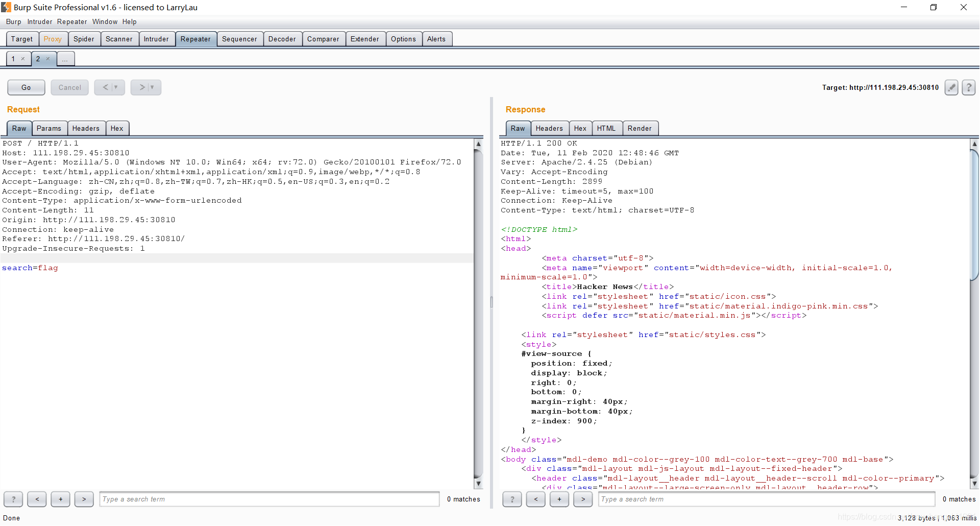Close Repeater tab 1
The image size is (980, 526).
[23, 59]
